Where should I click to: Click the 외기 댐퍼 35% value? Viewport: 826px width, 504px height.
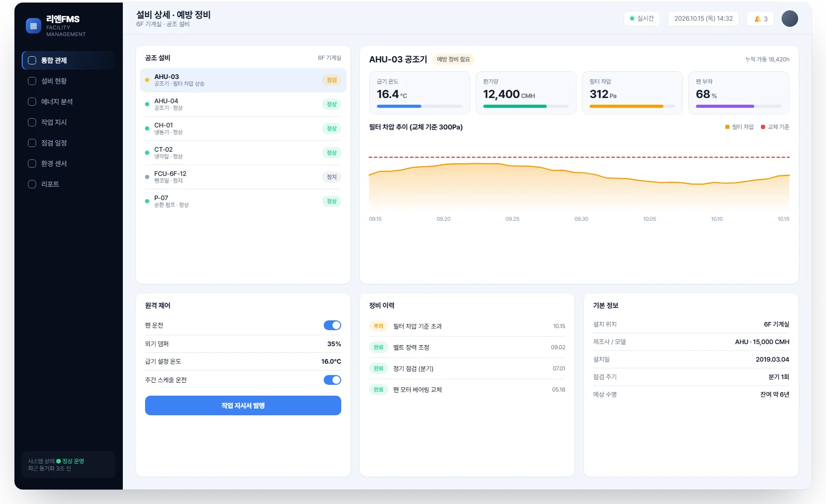click(334, 344)
